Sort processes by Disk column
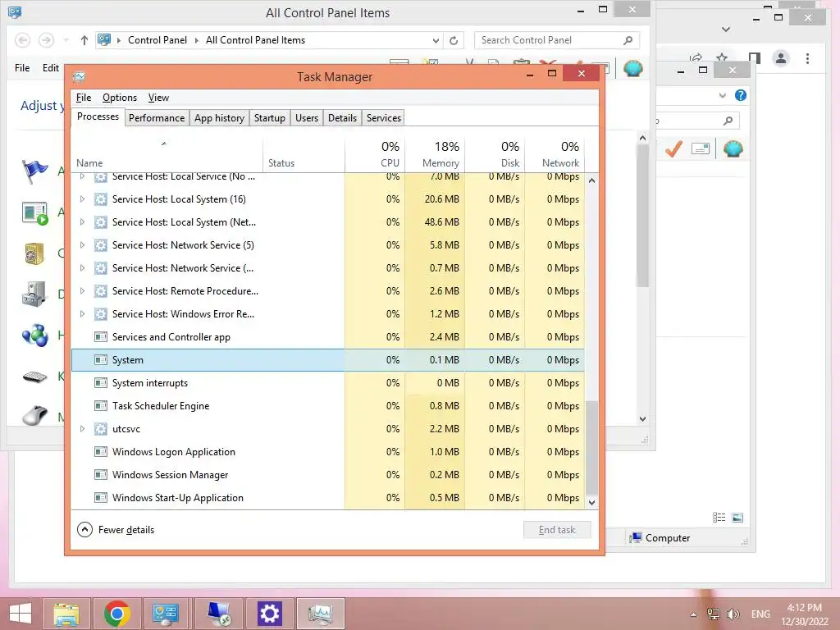 495,154
